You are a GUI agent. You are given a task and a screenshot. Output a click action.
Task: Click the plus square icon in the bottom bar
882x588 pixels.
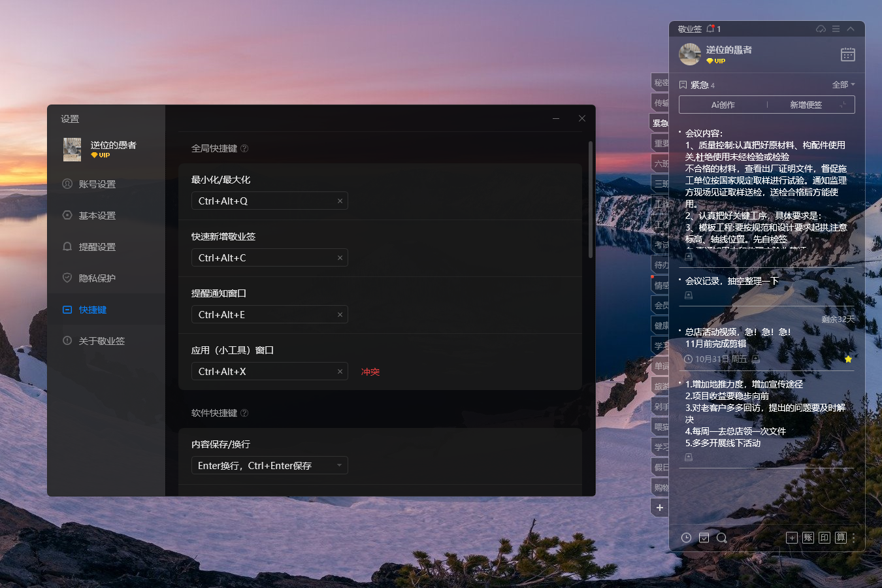(792, 538)
